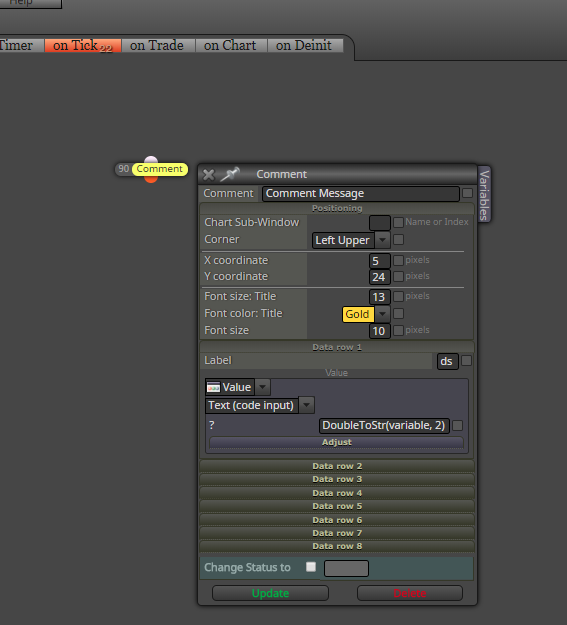567x625 pixels.
Task: Toggle the Change Status to checkbox
Action: [311, 567]
